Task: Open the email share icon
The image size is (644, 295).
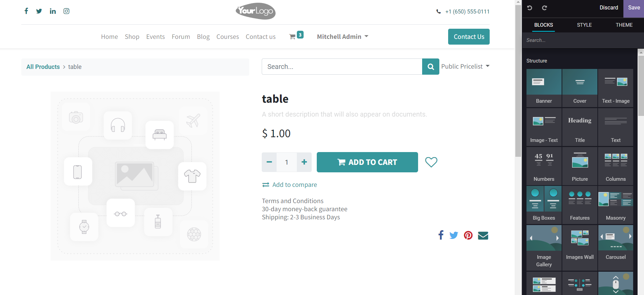Action: [483, 235]
